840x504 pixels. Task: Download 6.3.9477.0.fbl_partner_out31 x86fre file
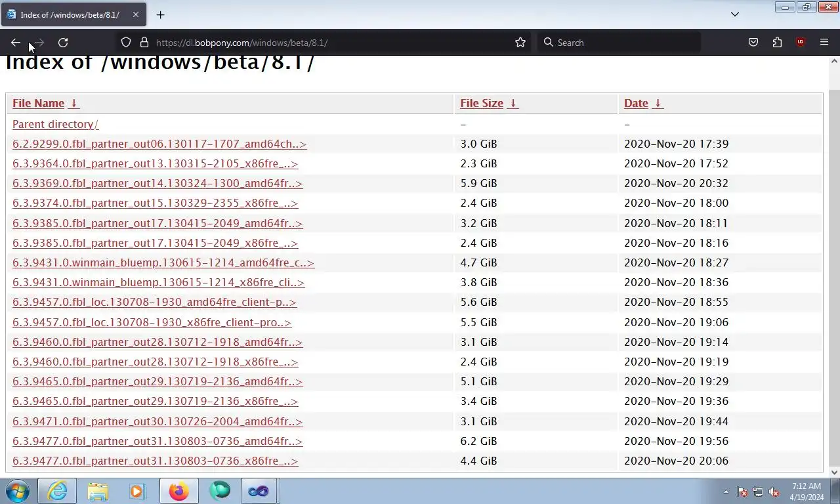tap(155, 461)
